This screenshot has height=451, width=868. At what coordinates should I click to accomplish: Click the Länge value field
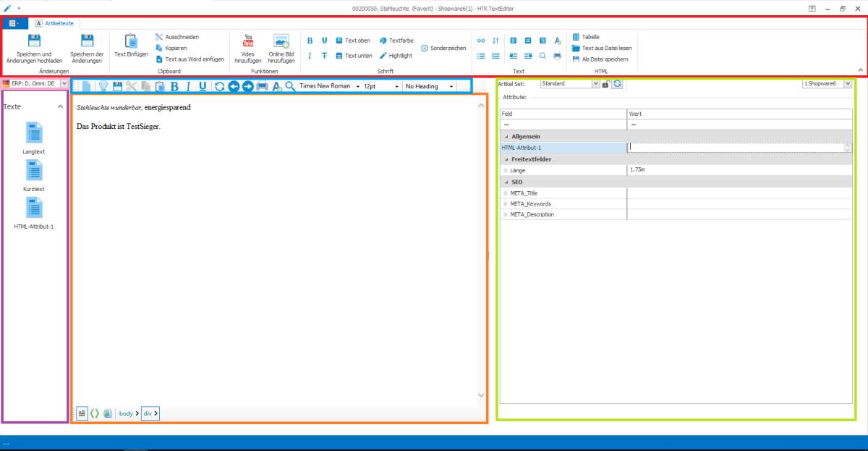point(738,169)
